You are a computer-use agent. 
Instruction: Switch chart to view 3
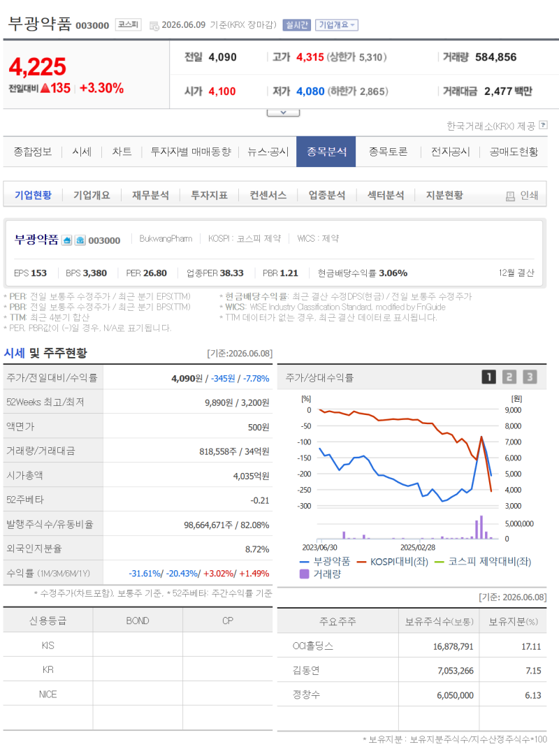pyautogui.click(x=530, y=377)
